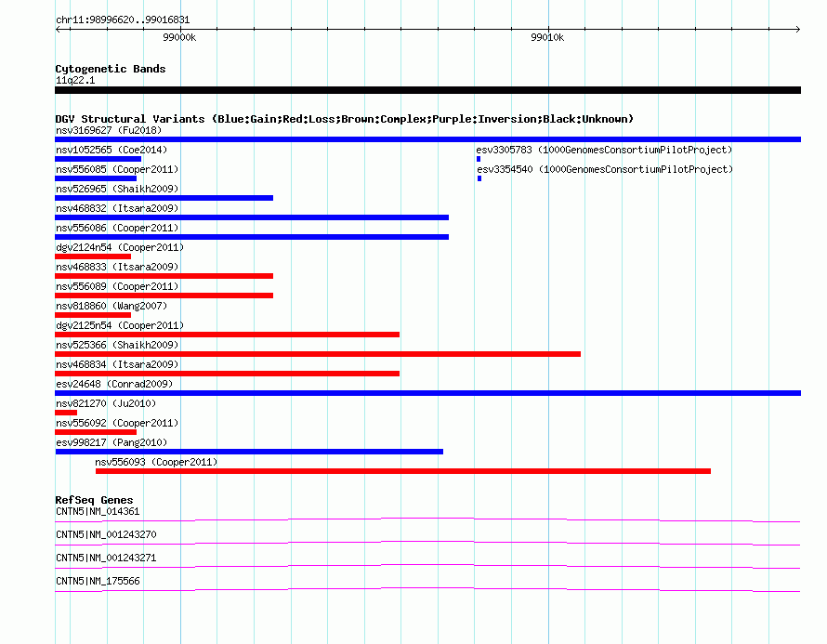This screenshot has height=644, width=827.
Task: Click the left arrow of the ruler
Action: tap(58, 29)
